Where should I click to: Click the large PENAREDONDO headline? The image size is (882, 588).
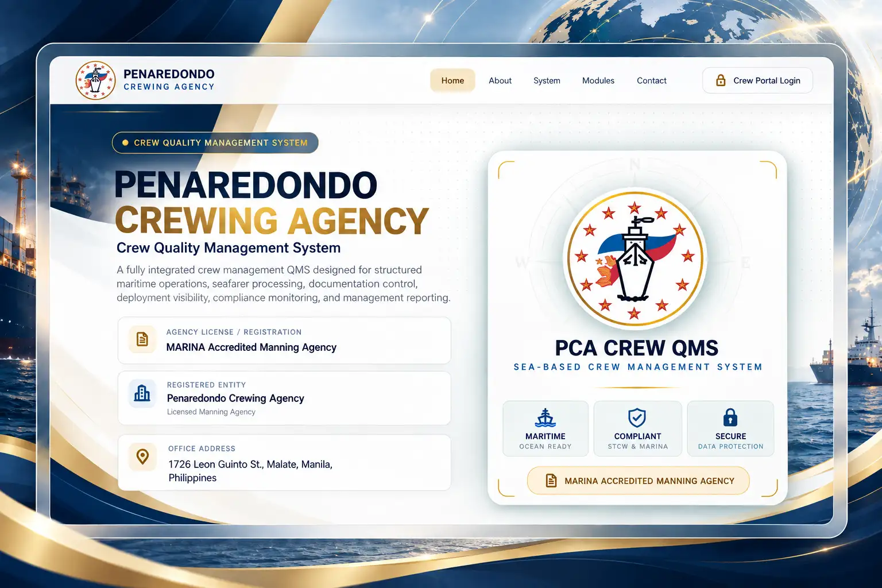[246, 185]
